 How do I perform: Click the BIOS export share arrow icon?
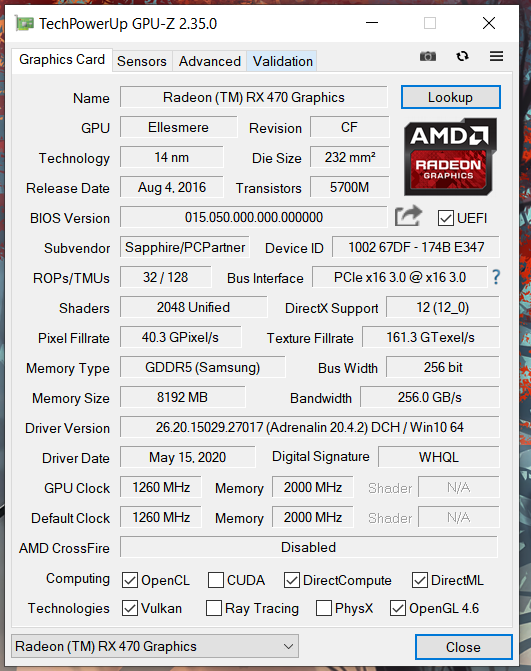(x=408, y=216)
